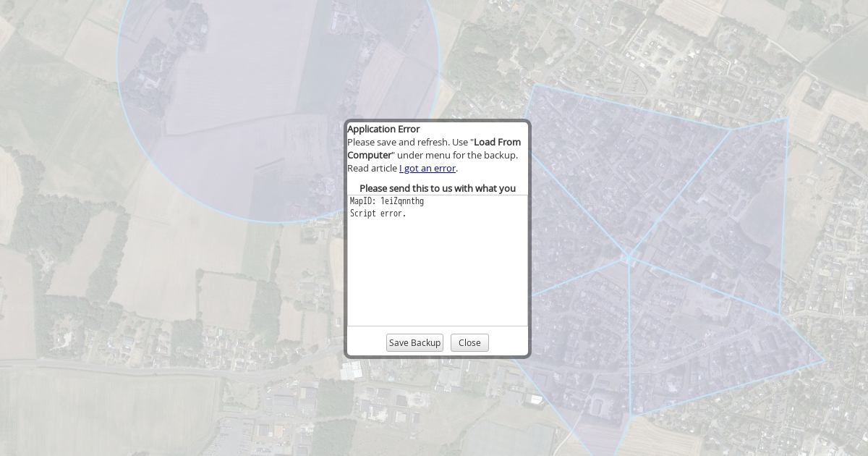The width and height of the screenshot is (868, 456).
Task: Click the 'Script error.' line in the text box
Action: tap(378, 214)
